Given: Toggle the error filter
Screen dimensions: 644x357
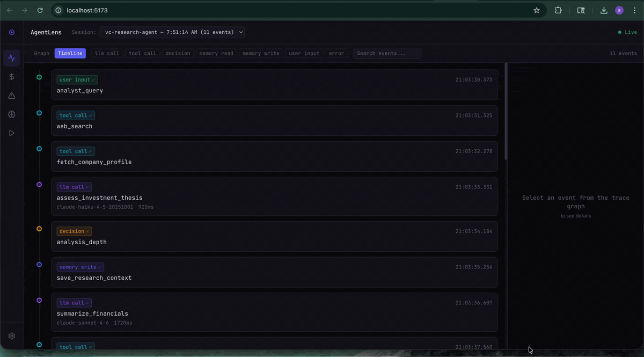Looking at the screenshot, I should [x=336, y=53].
